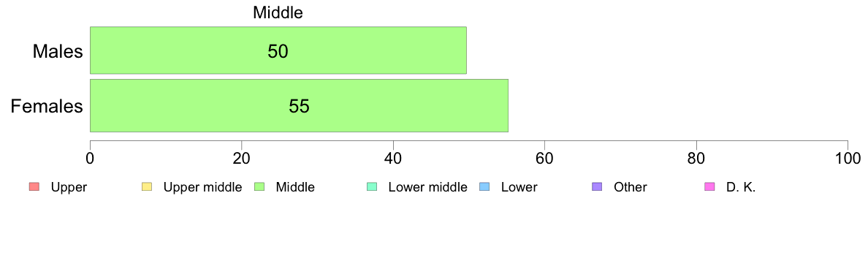Viewport: 868px width, 269px height.
Task: Select the Females bar
Action: (299, 106)
